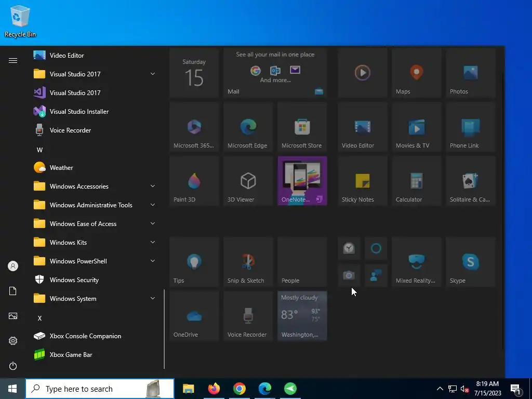The width and height of the screenshot is (532, 399).
Task: Open Video Editor tile
Action: click(x=362, y=127)
